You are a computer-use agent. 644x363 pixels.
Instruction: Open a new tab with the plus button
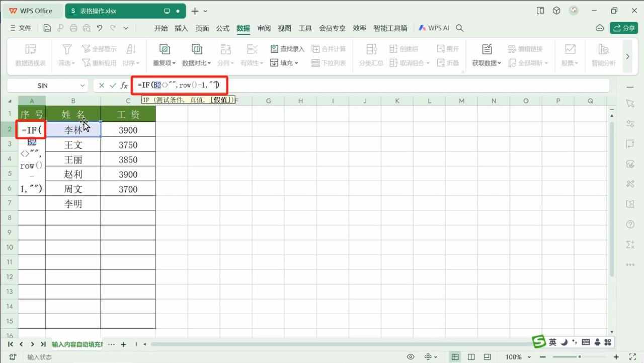point(195,11)
